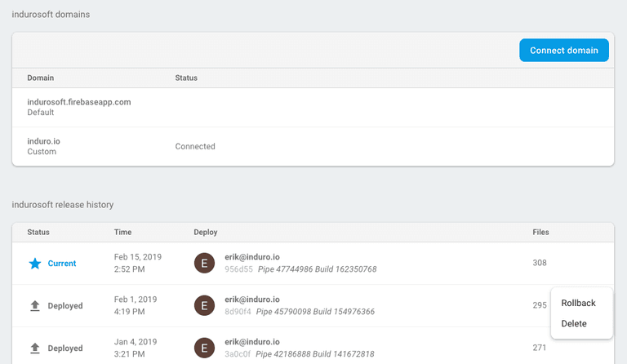Screen dimensions: 627x364
Task: Click the Connect domain button
Action: [564, 51]
